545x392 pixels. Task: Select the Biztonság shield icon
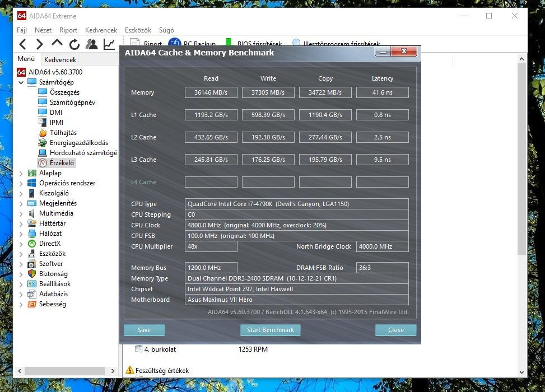coord(32,273)
